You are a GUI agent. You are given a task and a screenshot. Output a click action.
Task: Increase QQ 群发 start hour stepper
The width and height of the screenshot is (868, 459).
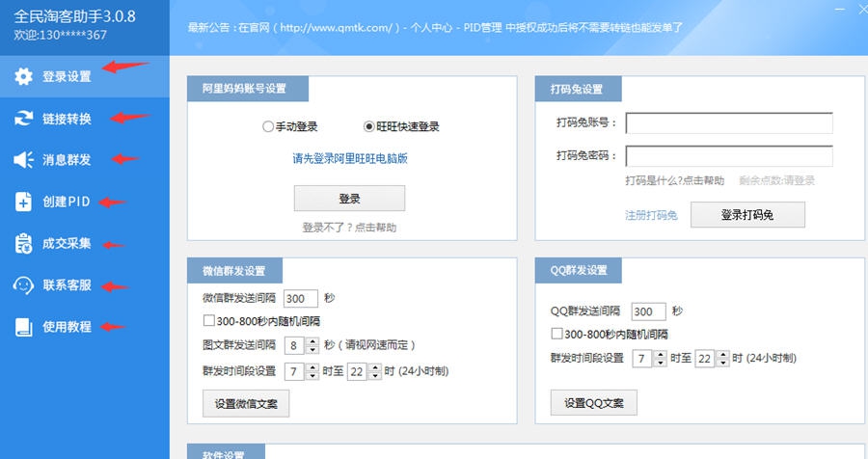661,354
